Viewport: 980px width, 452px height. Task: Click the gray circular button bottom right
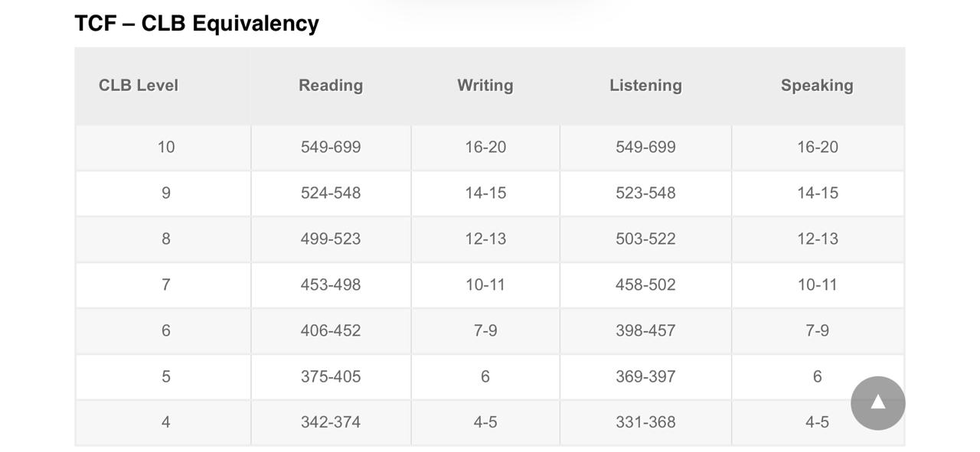coord(878,402)
